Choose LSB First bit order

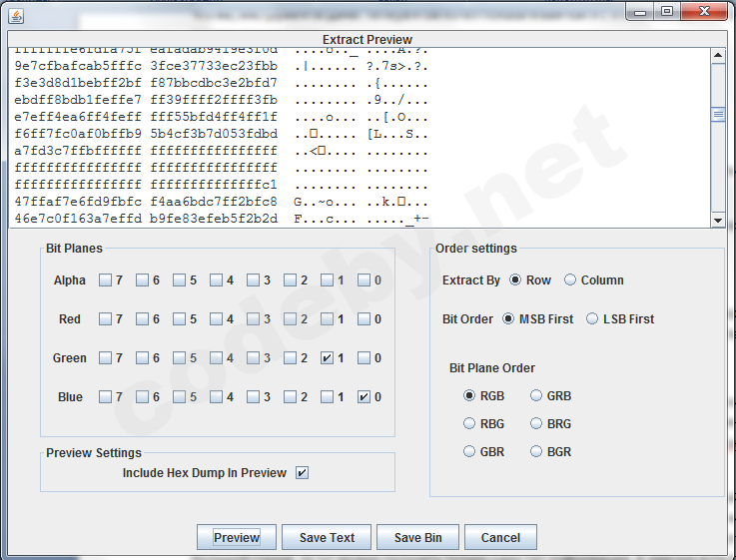[592, 318]
